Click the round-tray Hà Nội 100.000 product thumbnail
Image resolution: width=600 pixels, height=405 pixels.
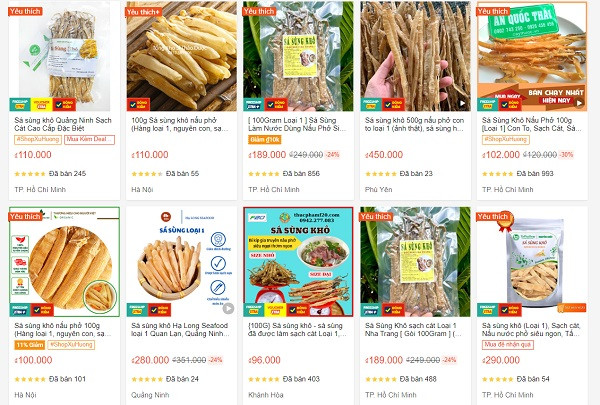pos(64,262)
